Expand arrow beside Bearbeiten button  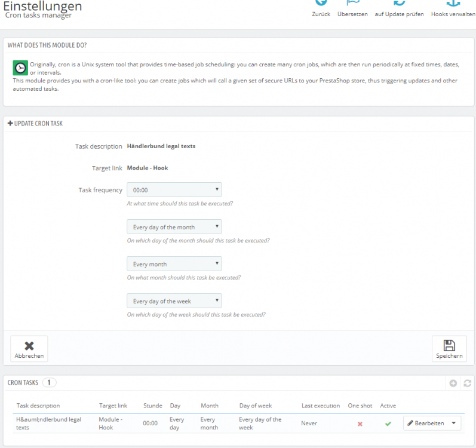(453, 423)
